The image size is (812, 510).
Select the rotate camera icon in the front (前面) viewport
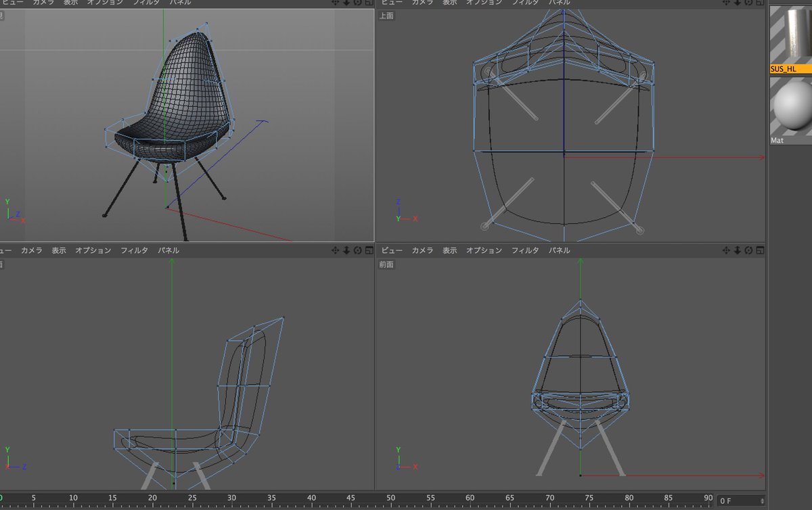(748, 250)
